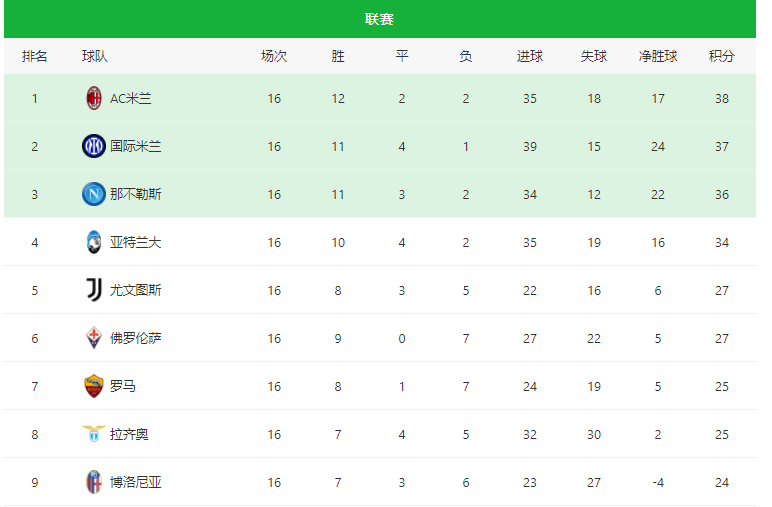Click the Napoli club badge
This screenshot has width=772, height=507.
(94, 194)
